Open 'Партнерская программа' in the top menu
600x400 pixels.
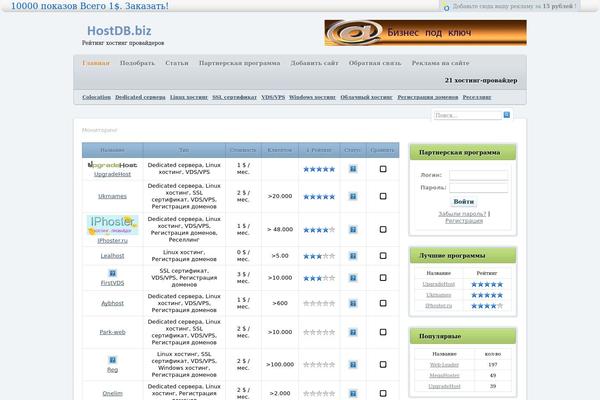click(240, 63)
